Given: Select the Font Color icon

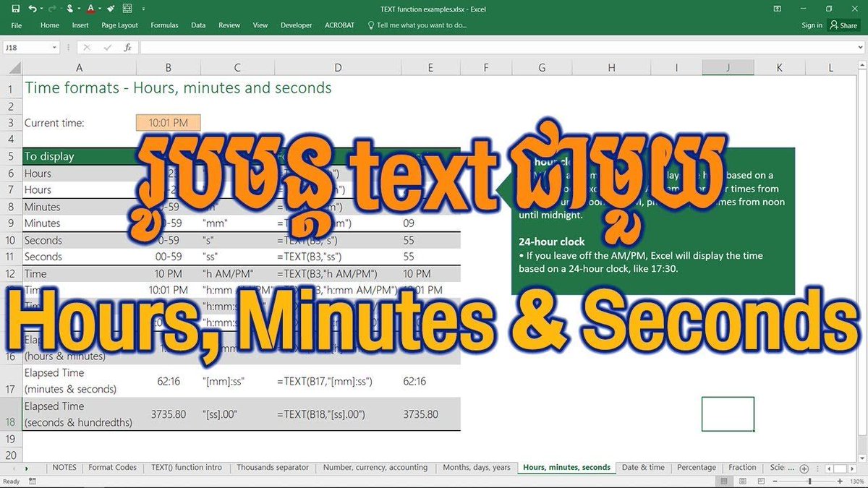Looking at the screenshot, I should click(90, 8).
